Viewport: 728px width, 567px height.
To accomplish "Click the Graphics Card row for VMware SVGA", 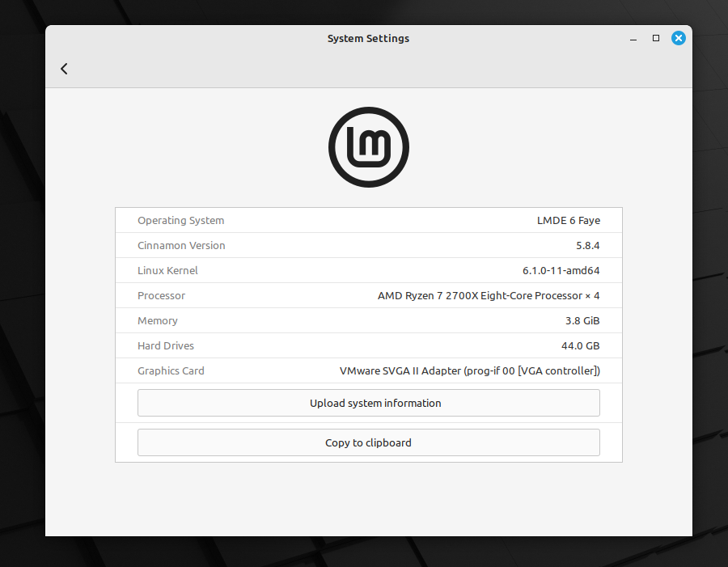I will click(x=368, y=370).
